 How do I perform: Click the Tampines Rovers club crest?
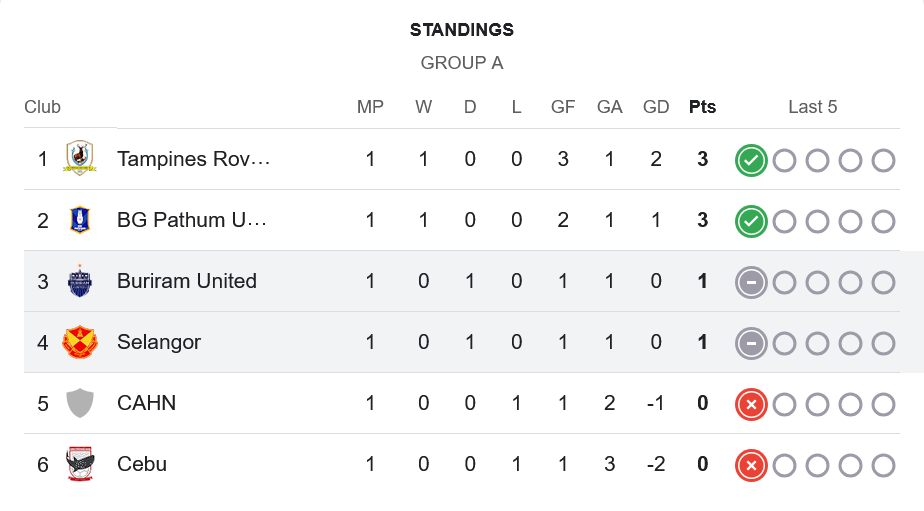coord(79,159)
